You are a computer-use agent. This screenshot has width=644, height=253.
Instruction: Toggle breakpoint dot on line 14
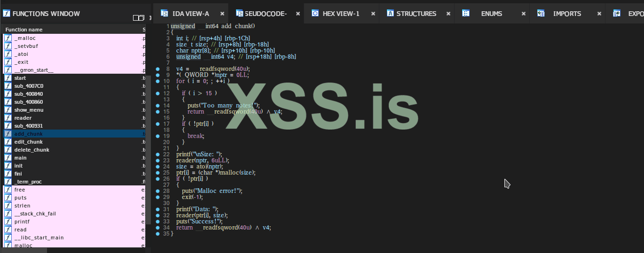tap(158, 106)
